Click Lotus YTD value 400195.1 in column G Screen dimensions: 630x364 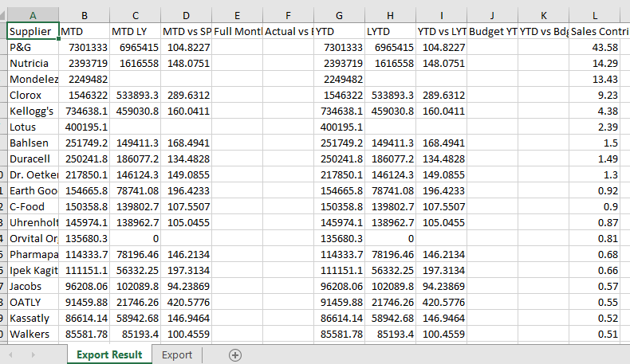[x=339, y=127]
